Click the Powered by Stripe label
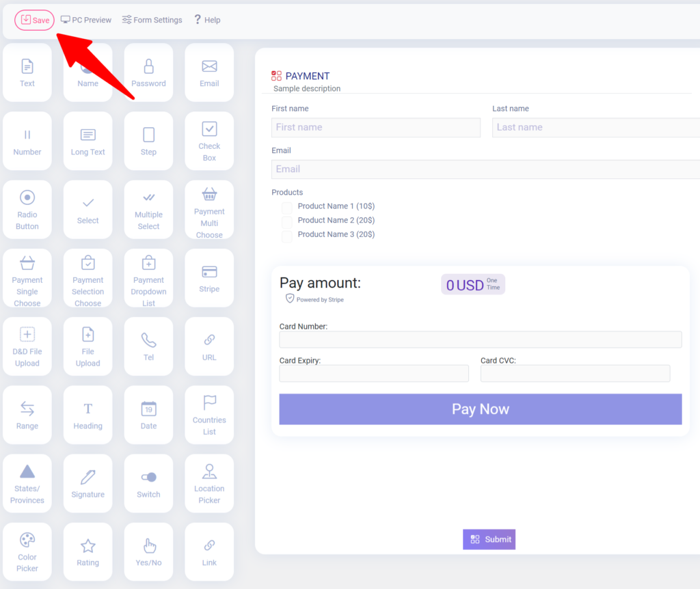This screenshot has width=700, height=589. [x=314, y=299]
